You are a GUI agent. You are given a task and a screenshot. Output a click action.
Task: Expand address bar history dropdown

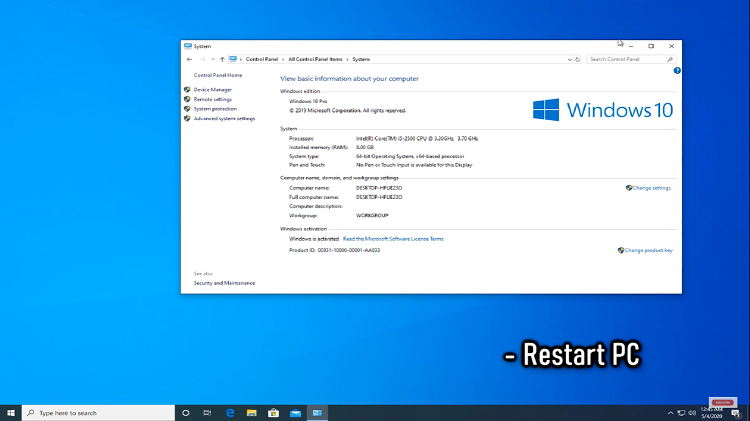(569, 59)
